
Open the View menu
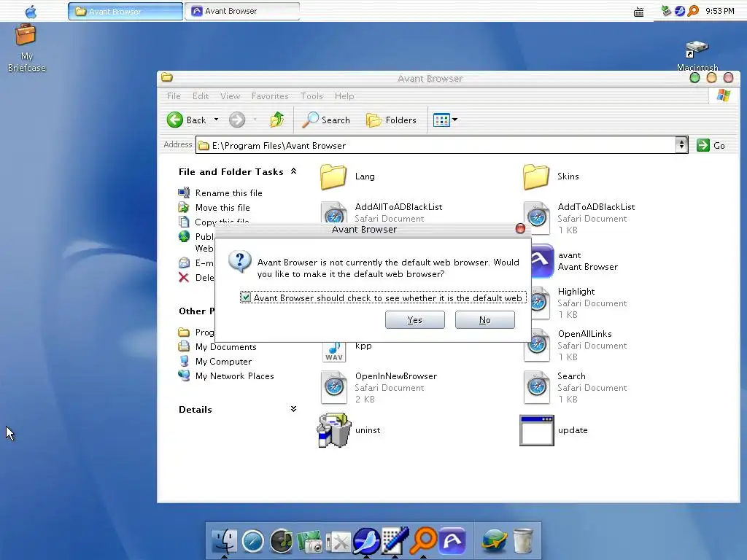230,96
